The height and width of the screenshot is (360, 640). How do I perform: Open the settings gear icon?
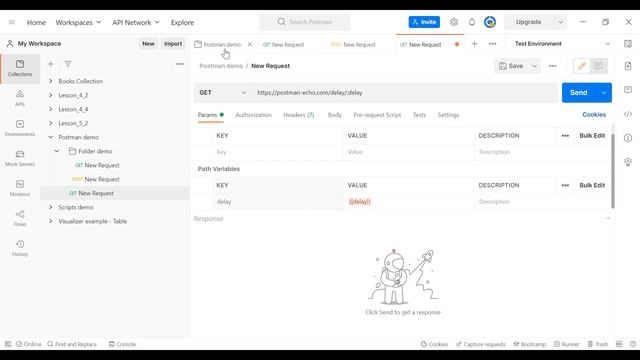click(454, 22)
